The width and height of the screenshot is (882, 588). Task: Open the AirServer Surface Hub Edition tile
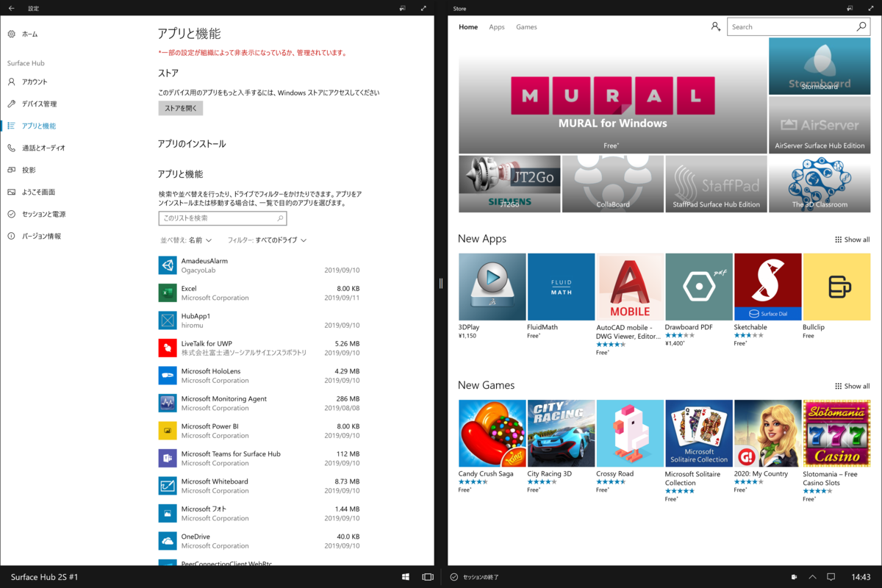point(820,124)
